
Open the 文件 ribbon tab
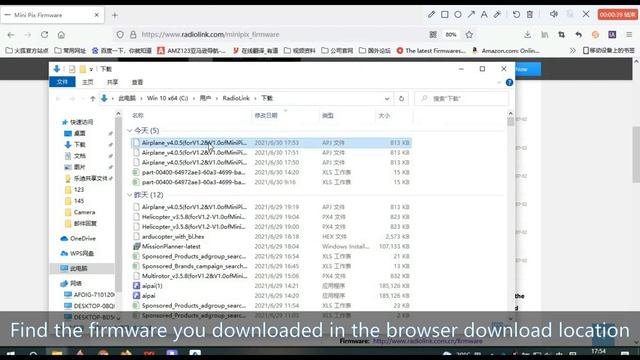tap(62, 82)
